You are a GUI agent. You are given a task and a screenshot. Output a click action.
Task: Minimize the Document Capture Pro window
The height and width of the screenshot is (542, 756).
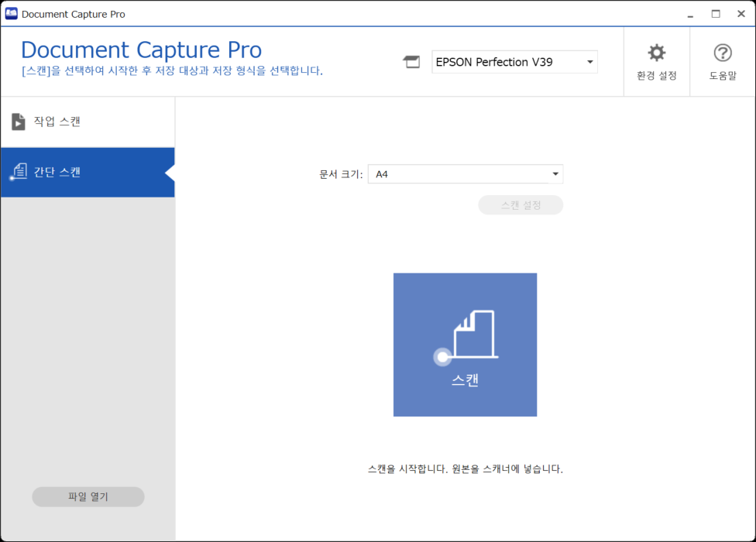click(688, 13)
